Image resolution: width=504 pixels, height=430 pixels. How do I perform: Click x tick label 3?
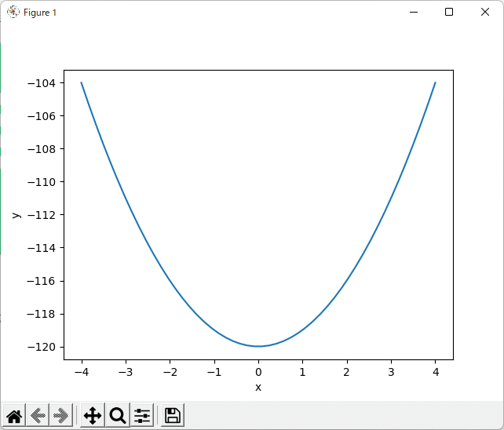[x=391, y=372]
